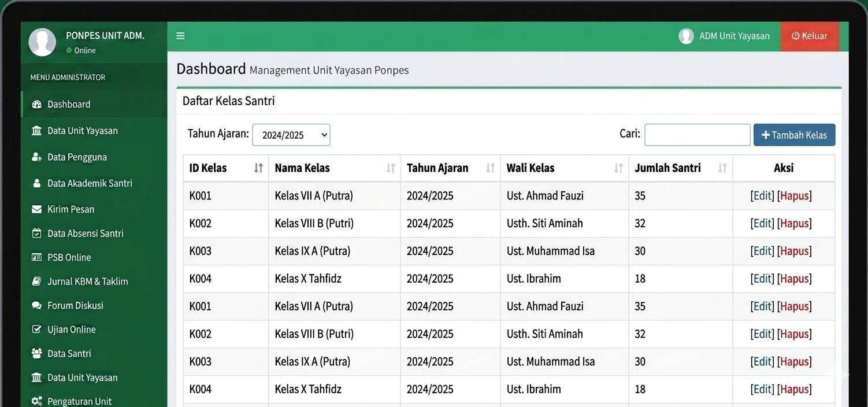Image resolution: width=868 pixels, height=407 pixels.
Task: Click the MENU ADMINISTRATOR sidebar label
Action: [68, 77]
